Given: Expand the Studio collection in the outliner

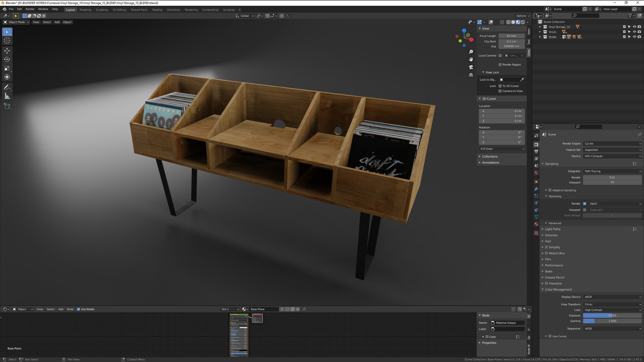Looking at the screenshot, I should [x=540, y=37].
